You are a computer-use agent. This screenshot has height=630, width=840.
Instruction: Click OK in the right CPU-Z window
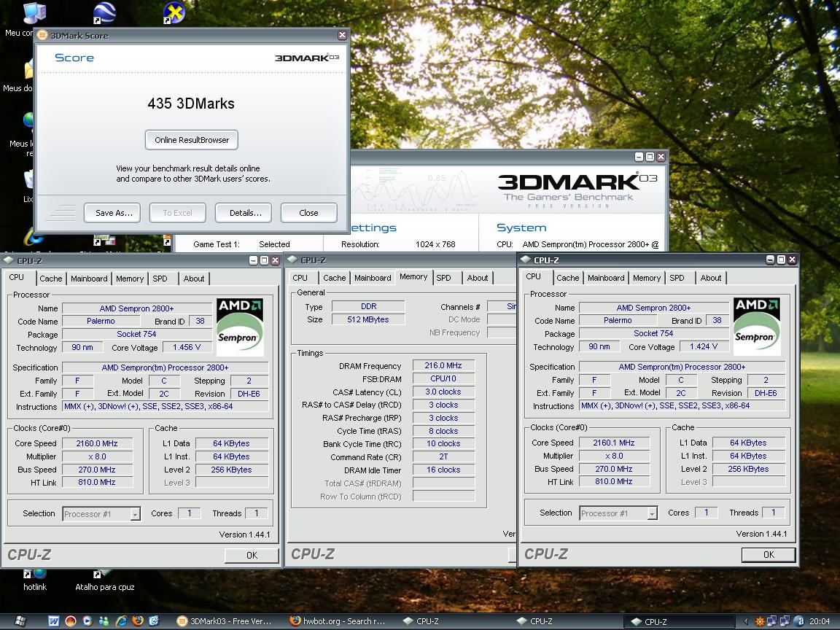pyautogui.click(x=769, y=554)
